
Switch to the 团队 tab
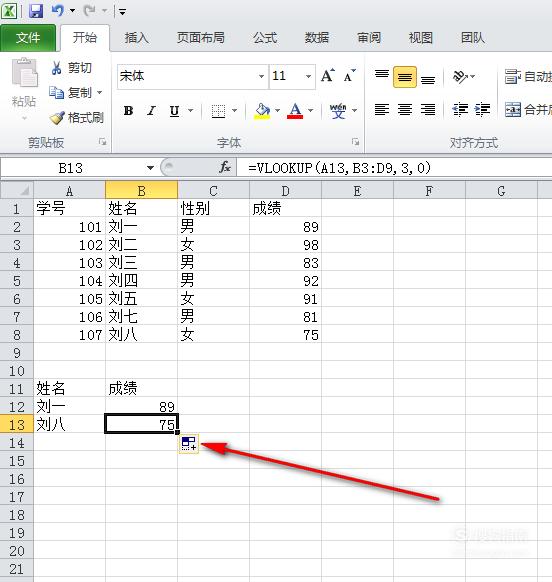click(473, 37)
